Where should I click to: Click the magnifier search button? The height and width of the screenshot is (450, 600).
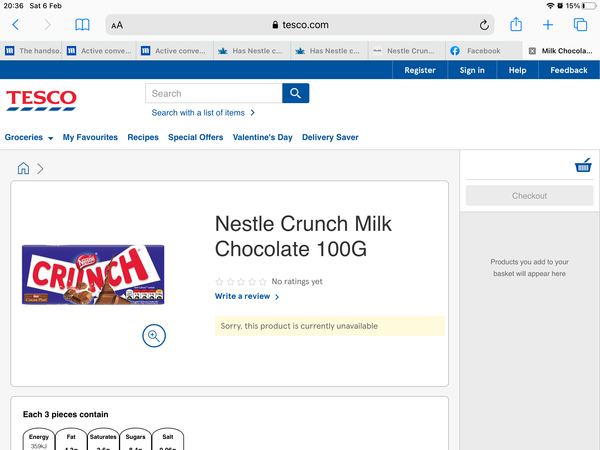pyautogui.click(x=295, y=93)
